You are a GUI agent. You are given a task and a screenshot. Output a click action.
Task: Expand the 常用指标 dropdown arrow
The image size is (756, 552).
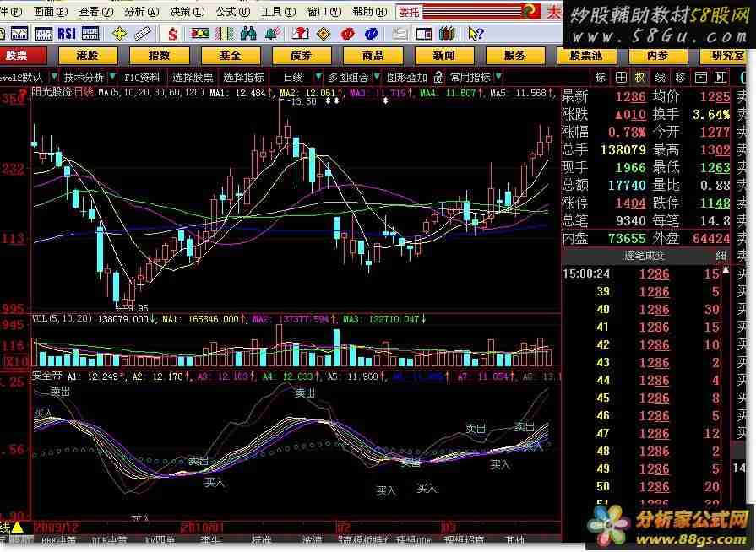click(x=498, y=77)
